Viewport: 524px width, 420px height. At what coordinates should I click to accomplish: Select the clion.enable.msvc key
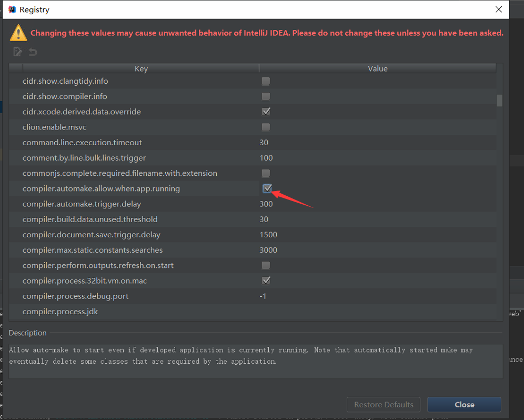coord(55,127)
